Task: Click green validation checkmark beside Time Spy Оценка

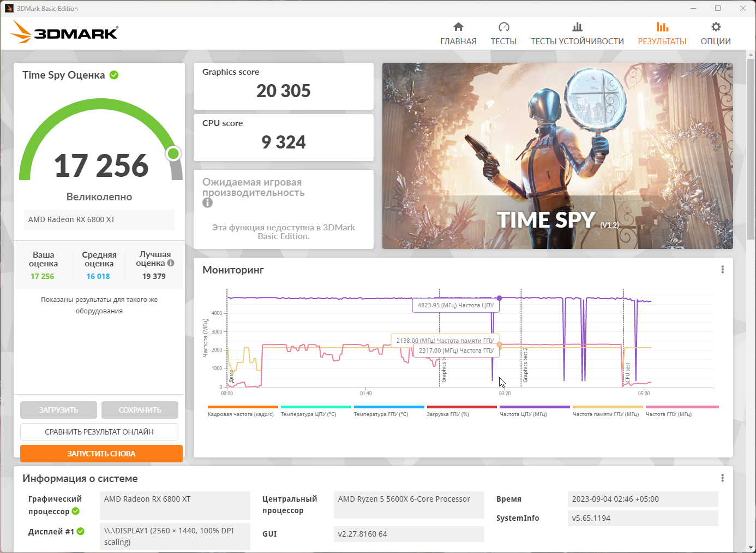Action: [114, 75]
